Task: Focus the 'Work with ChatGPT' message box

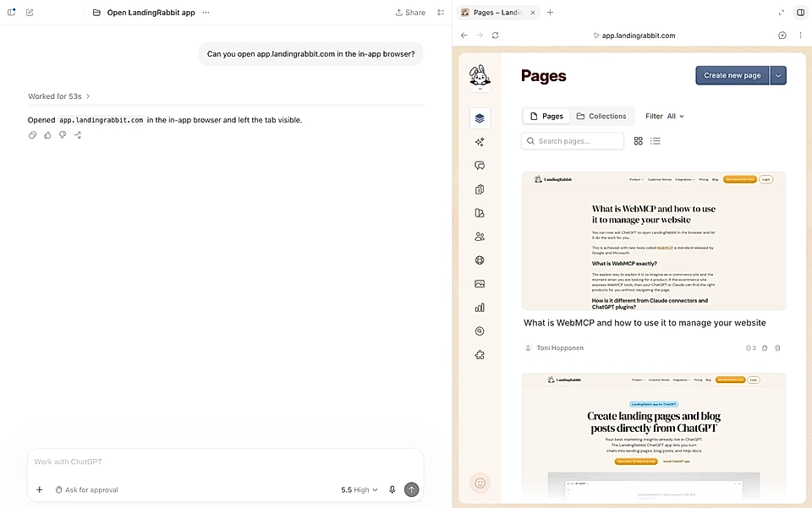Action: point(225,462)
